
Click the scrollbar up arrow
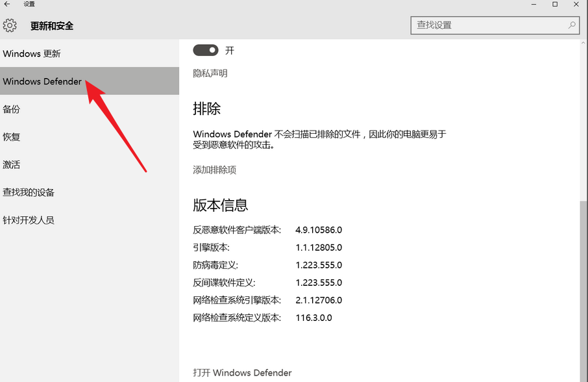tap(583, 43)
